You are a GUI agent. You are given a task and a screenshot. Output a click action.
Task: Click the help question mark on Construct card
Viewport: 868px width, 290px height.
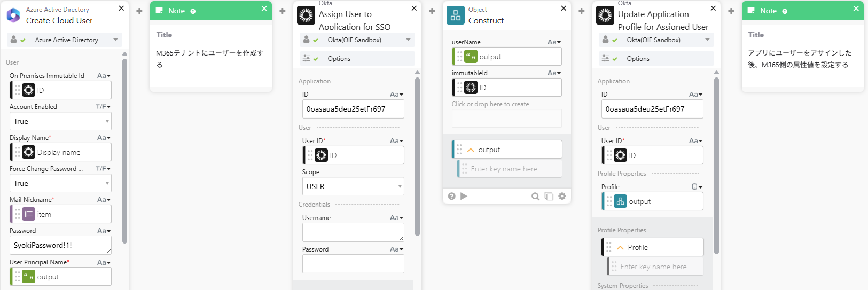[452, 196]
